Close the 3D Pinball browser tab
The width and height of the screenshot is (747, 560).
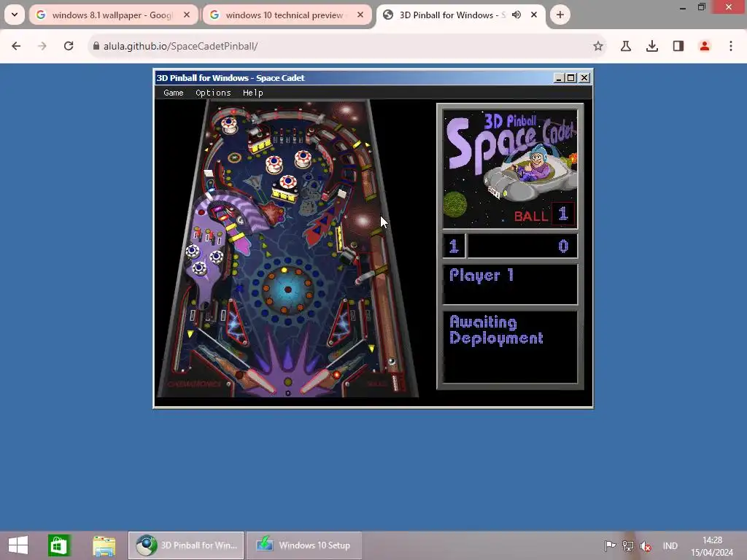(534, 15)
